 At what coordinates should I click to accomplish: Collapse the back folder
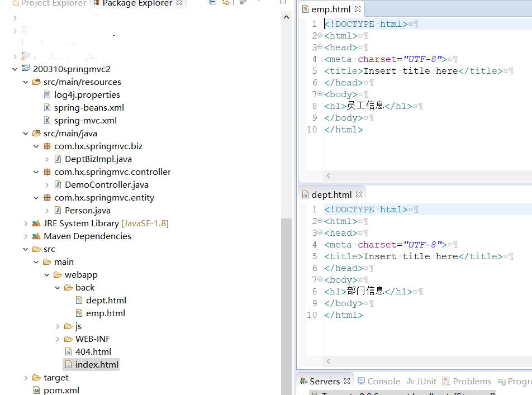(58, 288)
